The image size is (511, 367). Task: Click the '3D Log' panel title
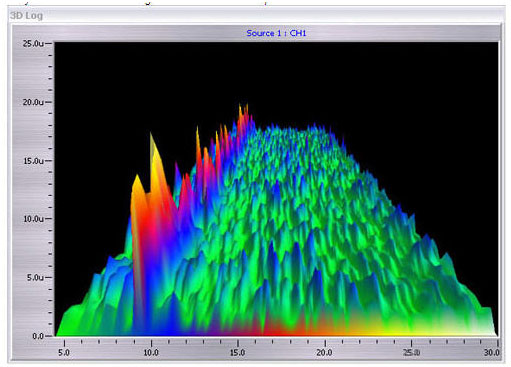tap(26, 16)
